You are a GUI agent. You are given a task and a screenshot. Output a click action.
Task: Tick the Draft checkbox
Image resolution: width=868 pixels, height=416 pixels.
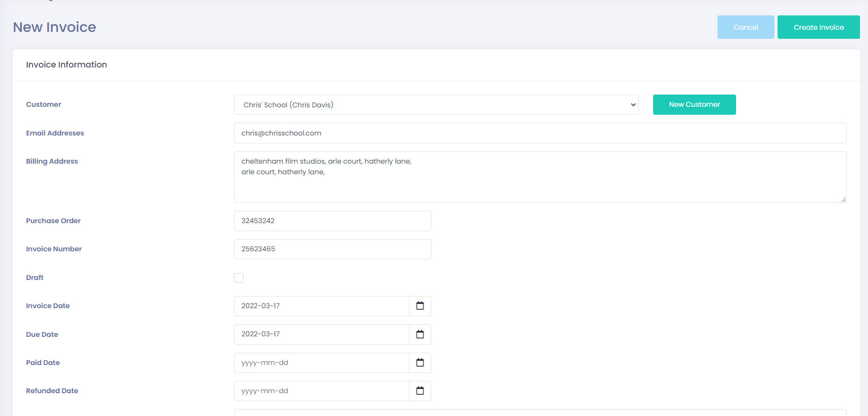point(239,278)
